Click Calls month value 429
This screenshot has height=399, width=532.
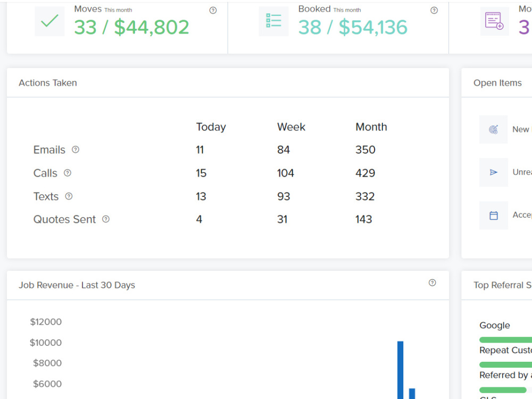coord(365,173)
